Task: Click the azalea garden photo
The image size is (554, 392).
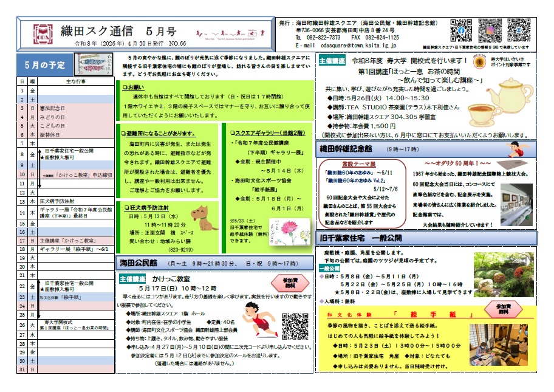Action: (504, 274)
